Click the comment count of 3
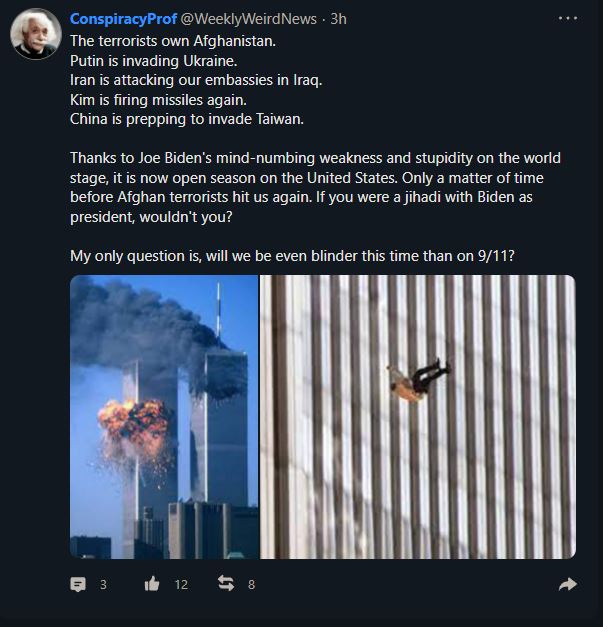 click(103, 585)
